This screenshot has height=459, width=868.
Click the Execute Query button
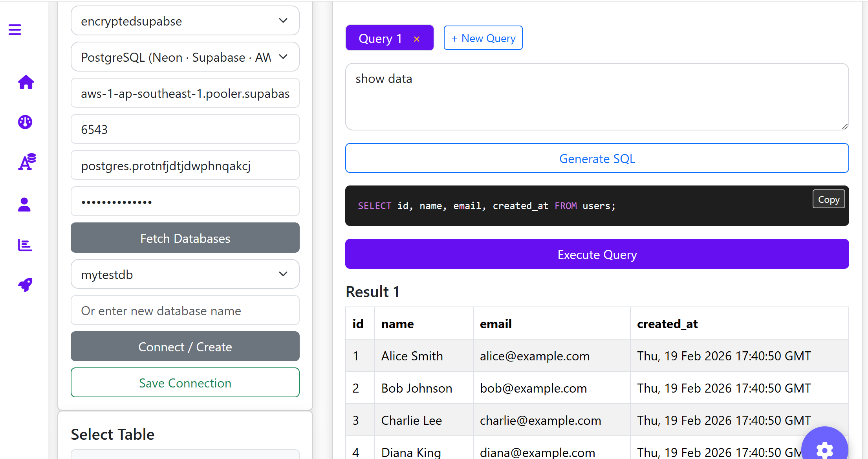click(x=597, y=254)
